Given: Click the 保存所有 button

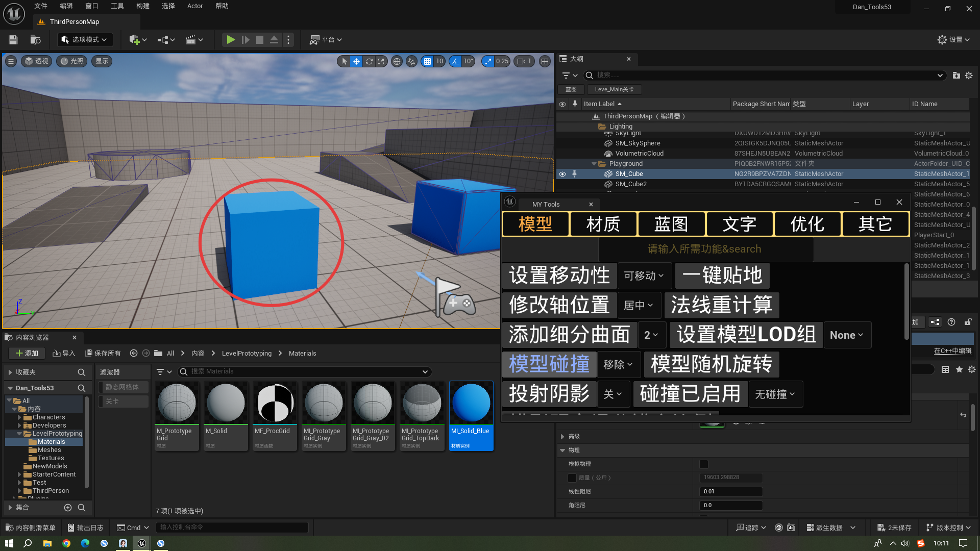Looking at the screenshot, I should [x=103, y=353].
